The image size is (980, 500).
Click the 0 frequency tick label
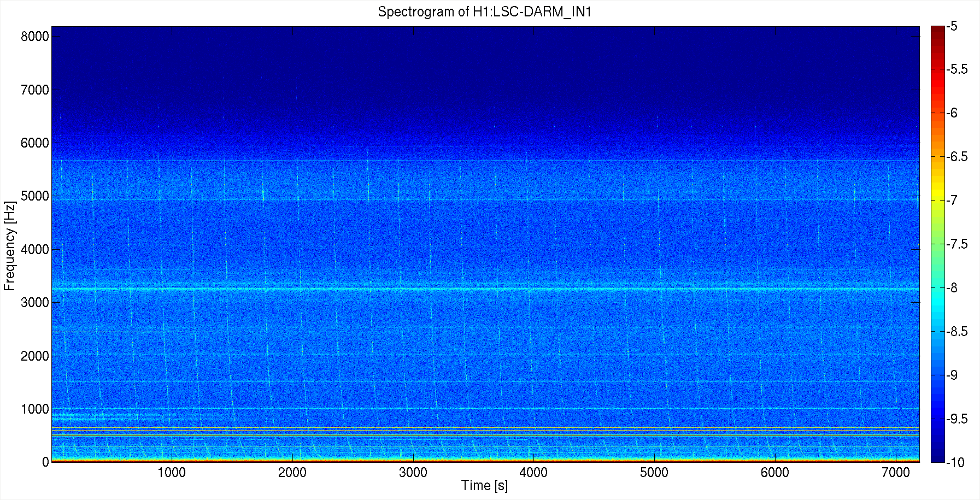[45, 462]
